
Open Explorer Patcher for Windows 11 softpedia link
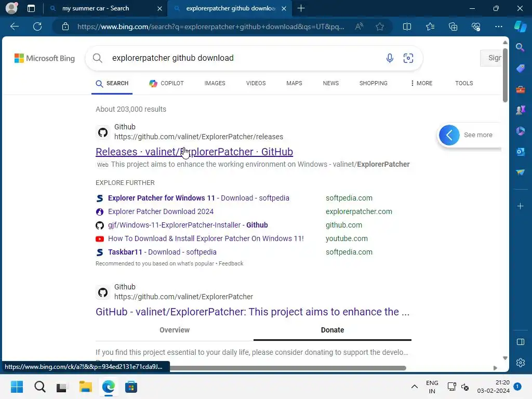[198, 198]
